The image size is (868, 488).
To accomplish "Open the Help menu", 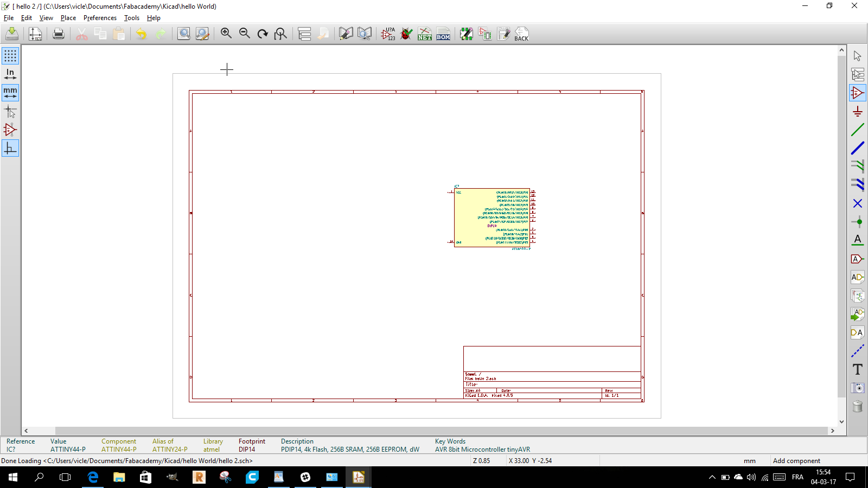I will [154, 18].
